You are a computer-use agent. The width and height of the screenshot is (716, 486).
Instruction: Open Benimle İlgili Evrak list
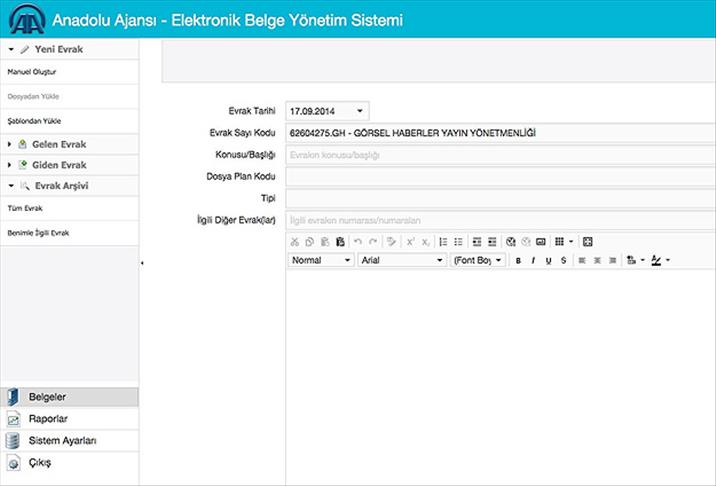tap(69, 233)
